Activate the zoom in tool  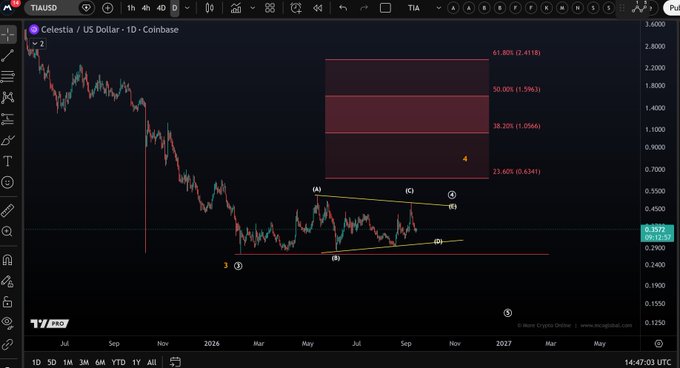click(x=8, y=231)
